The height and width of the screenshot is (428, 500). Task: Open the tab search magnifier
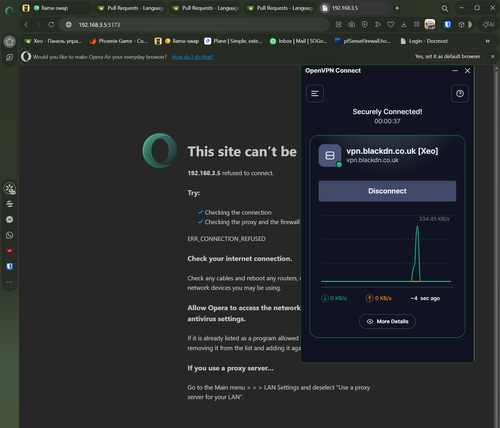[x=444, y=8]
